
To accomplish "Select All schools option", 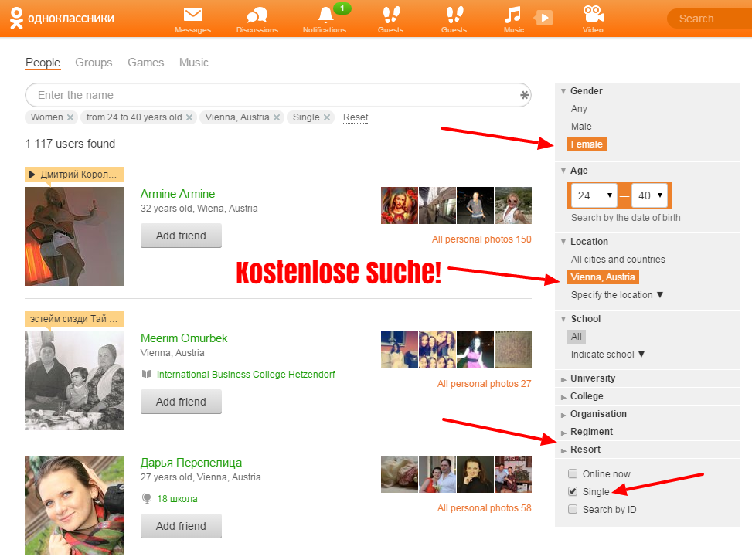I will pos(577,337).
